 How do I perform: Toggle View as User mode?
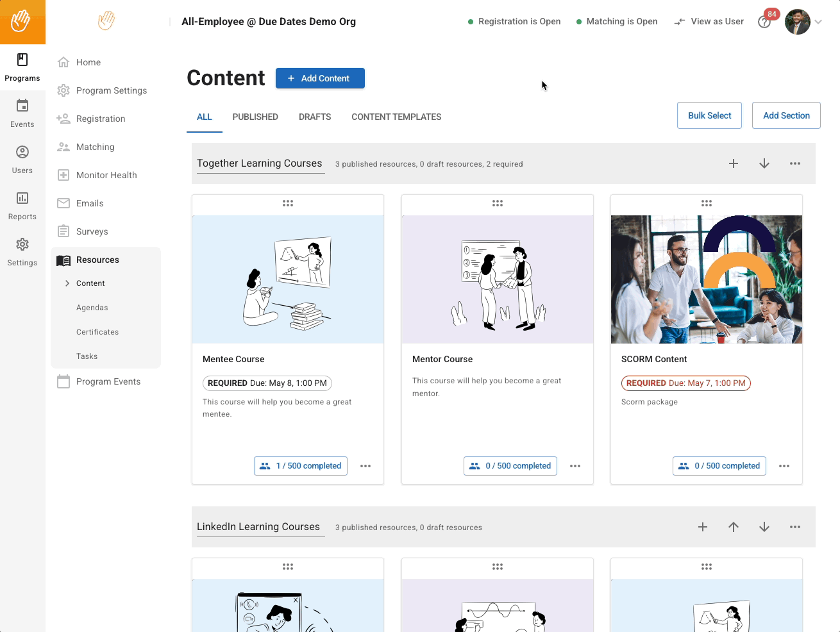(709, 22)
